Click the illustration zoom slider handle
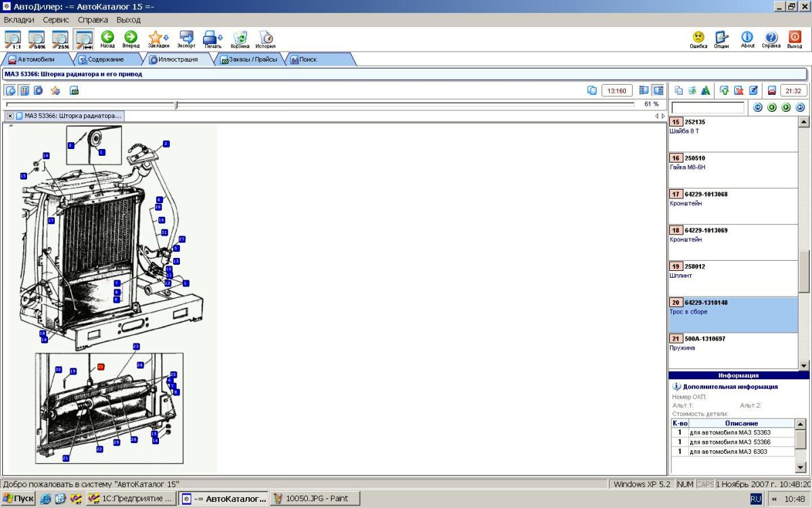812x508 pixels. [176, 104]
